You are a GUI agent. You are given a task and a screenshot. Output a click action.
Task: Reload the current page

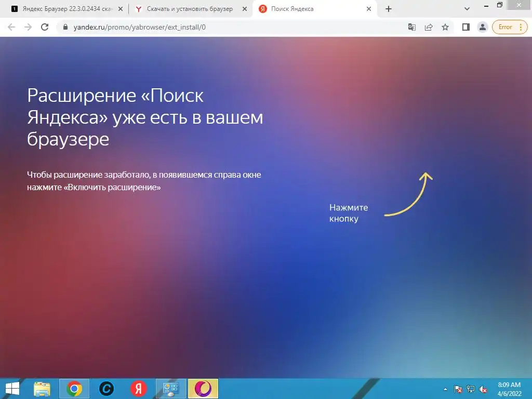45,27
